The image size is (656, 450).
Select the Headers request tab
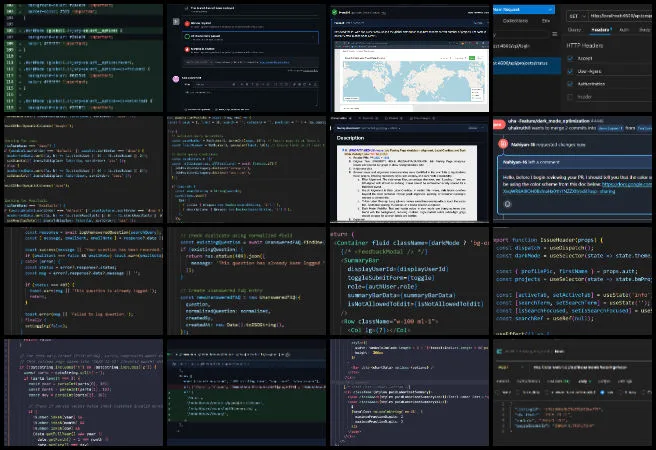(601, 30)
